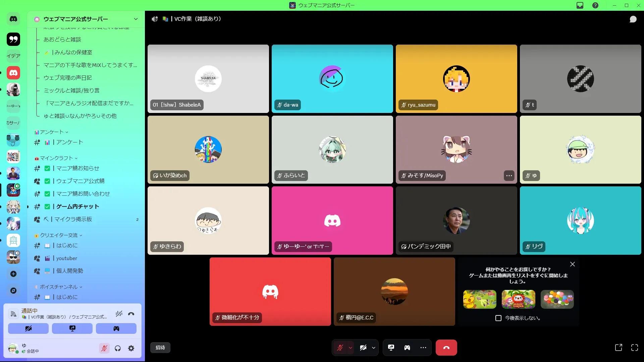Open more options on みそす/MisoPy tile
The width and height of the screenshot is (644, 362).
pyautogui.click(x=509, y=176)
